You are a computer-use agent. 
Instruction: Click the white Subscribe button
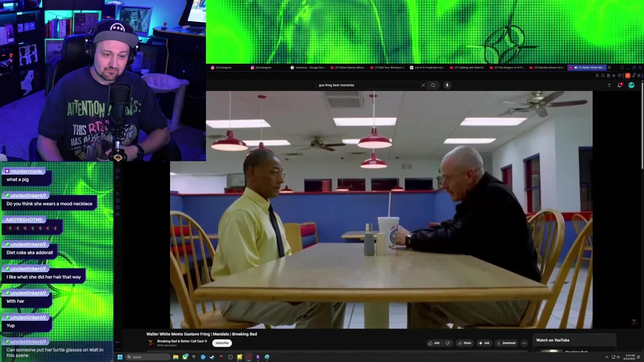click(222, 343)
